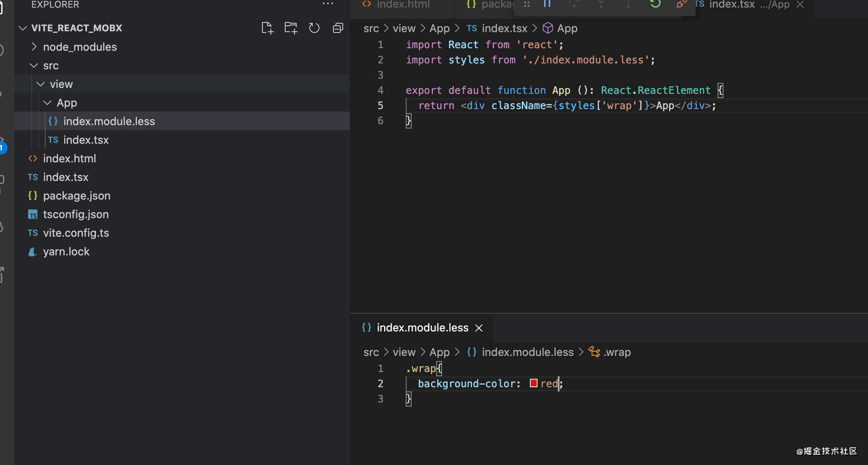The height and width of the screenshot is (465, 868).
Task: Click 'background-color' property in less file
Action: coord(467,384)
